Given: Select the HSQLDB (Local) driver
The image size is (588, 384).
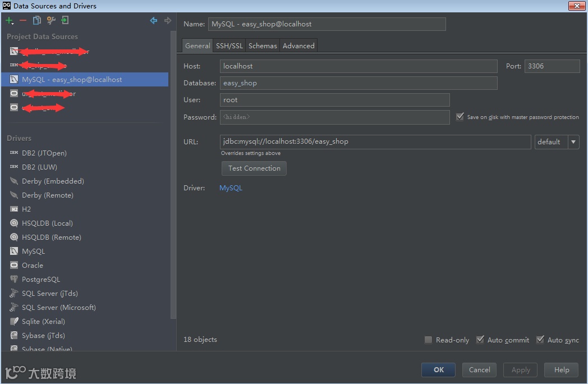Looking at the screenshot, I should (x=47, y=223).
